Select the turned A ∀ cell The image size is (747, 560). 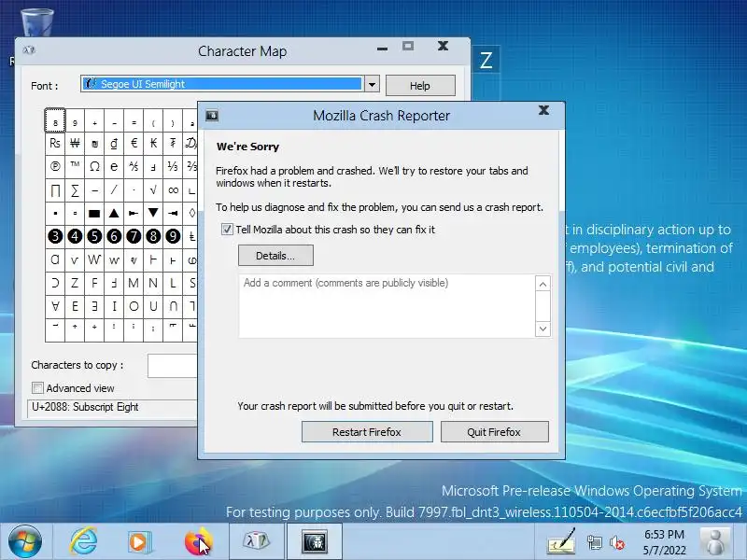click(55, 306)
